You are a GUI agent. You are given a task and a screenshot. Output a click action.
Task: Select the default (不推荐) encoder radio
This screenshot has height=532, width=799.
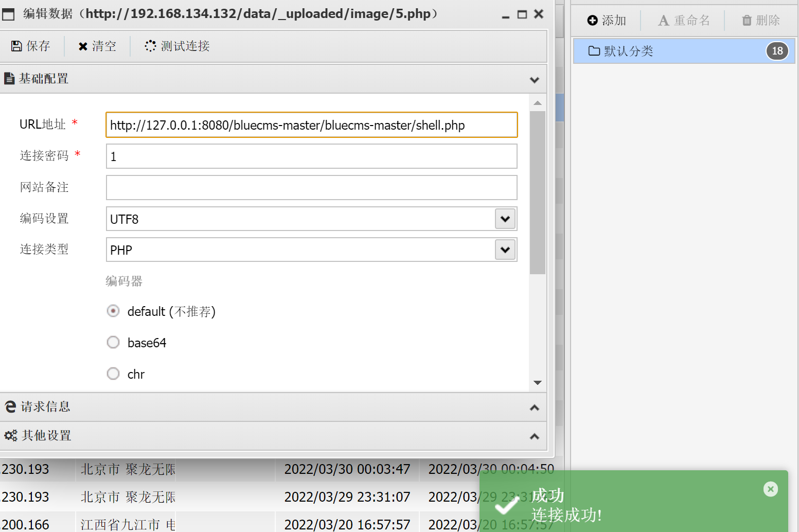pos(113,311)
